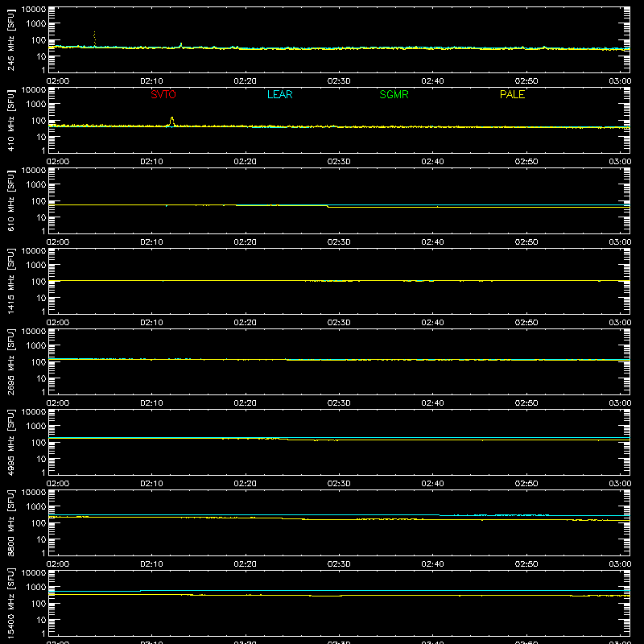Click the 1000 y-axis label of 410 MHz plot
This screenshot has width=644, height=644.
coord(36,105)
